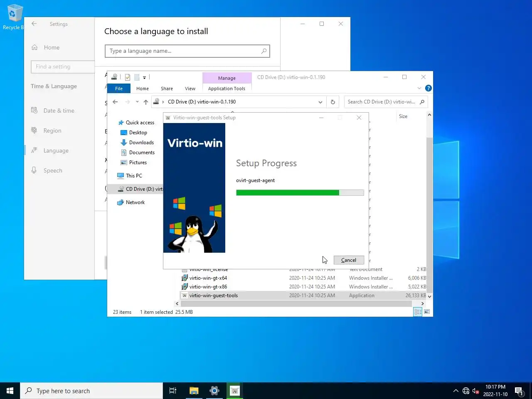Open Date & time settings
This screenshot has height=399, width=532.
coord(59,111)
